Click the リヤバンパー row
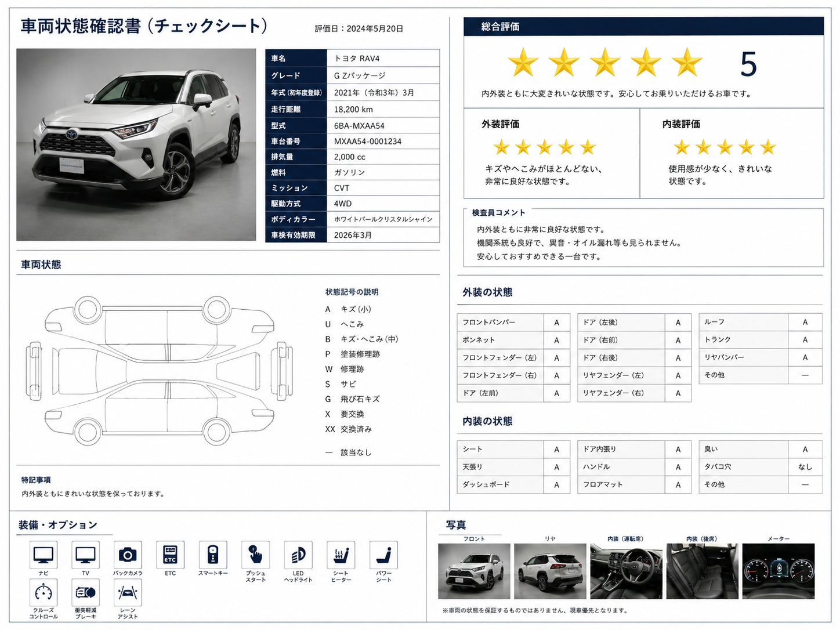This screenshot has height=630, width=840. tap(761, 357)
